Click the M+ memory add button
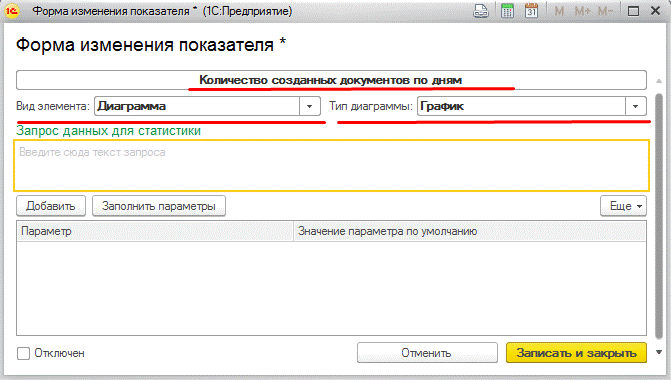 coord(582,11)
